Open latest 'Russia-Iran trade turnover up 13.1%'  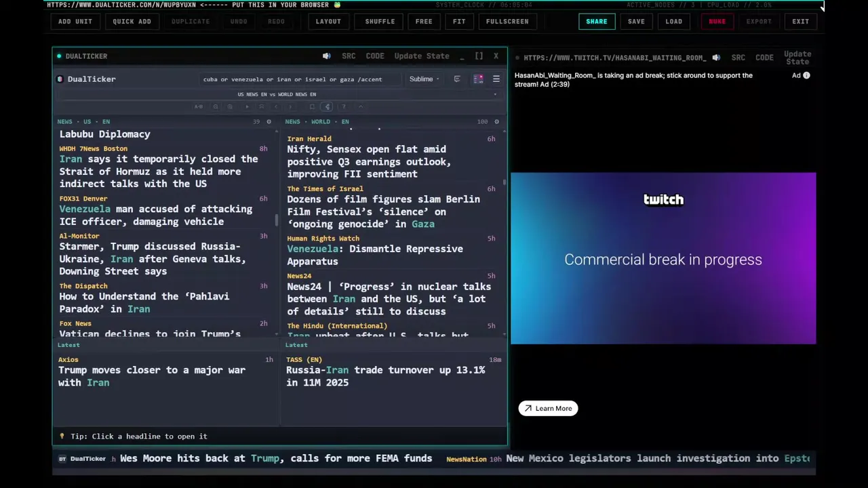(x=385, y=376)
